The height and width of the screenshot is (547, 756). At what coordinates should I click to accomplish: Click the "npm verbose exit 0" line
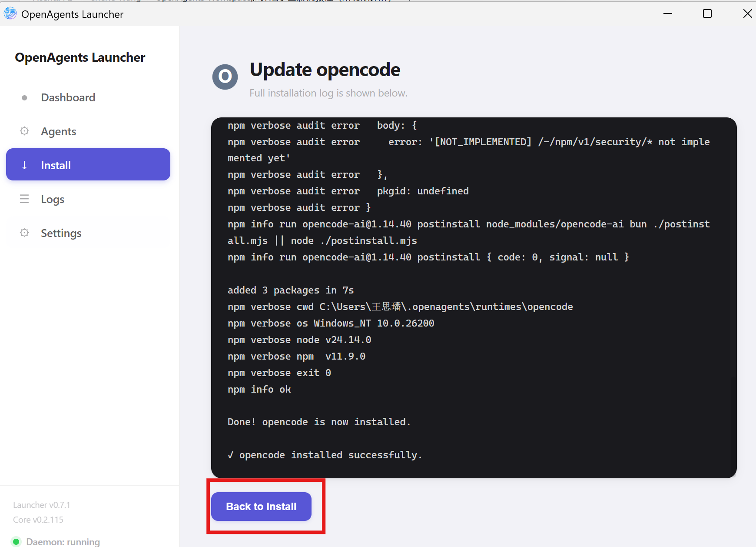[279, 373]
